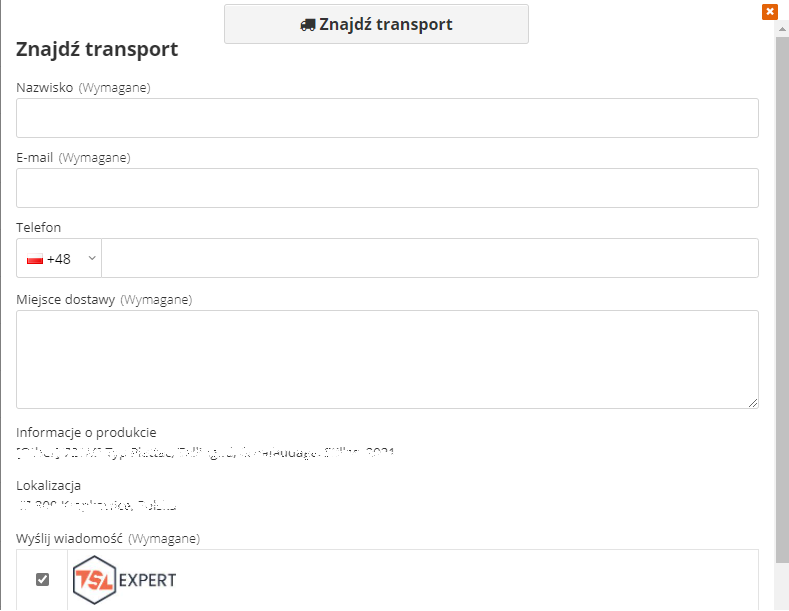Click the Znajdź transport button at top
Screen dimensions: 789x611
376,24
